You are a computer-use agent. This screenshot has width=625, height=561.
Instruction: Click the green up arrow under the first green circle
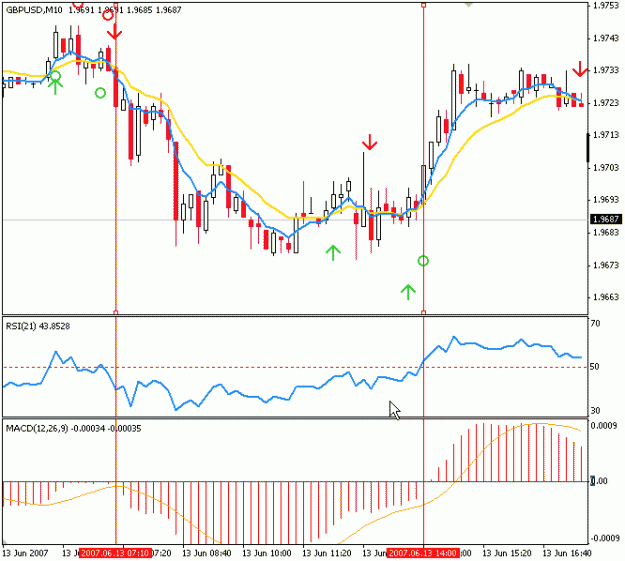55,87
